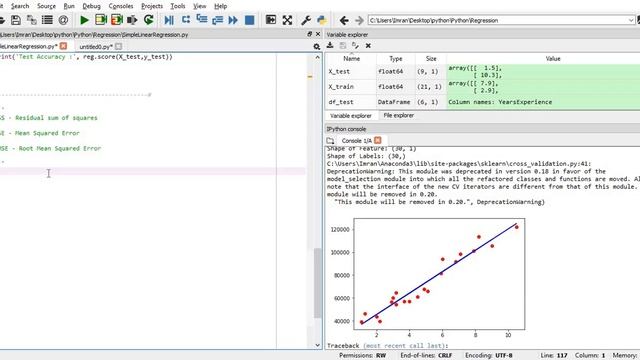Image resolution: width=640 pixels, height=360 pixels.
Task: Close the Console 1/A tab
Action: click(378, 140)
